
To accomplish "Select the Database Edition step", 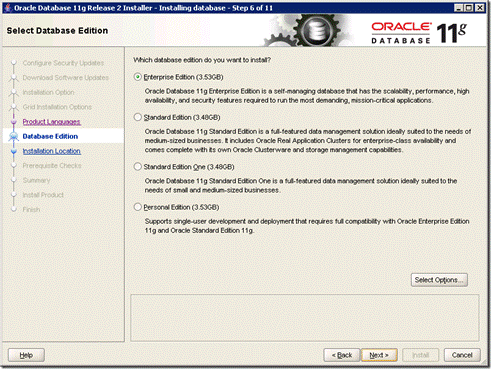I will (x=50, y=136).
